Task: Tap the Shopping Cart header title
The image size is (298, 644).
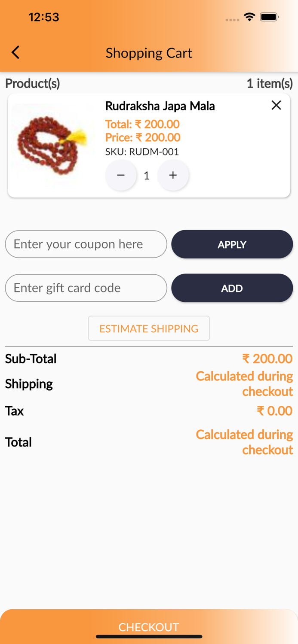Action: (149, 53)
